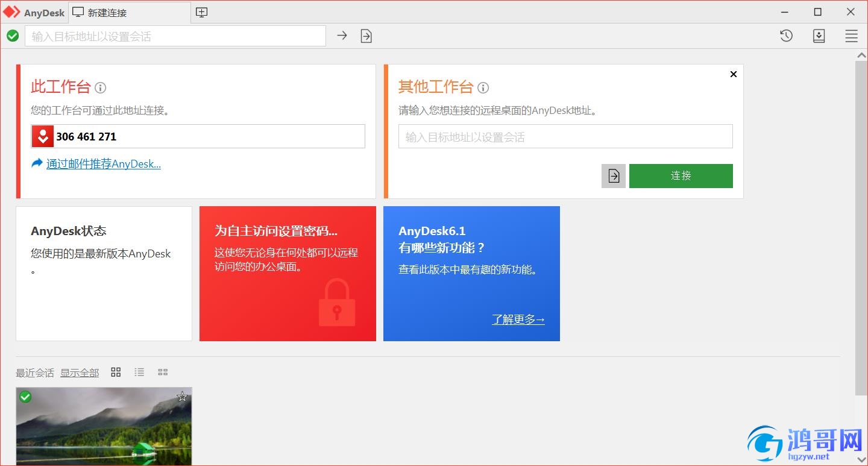Open the address book download icon
Image resolution: width=868 pixels, height=466 pixels.
(819, 36)
